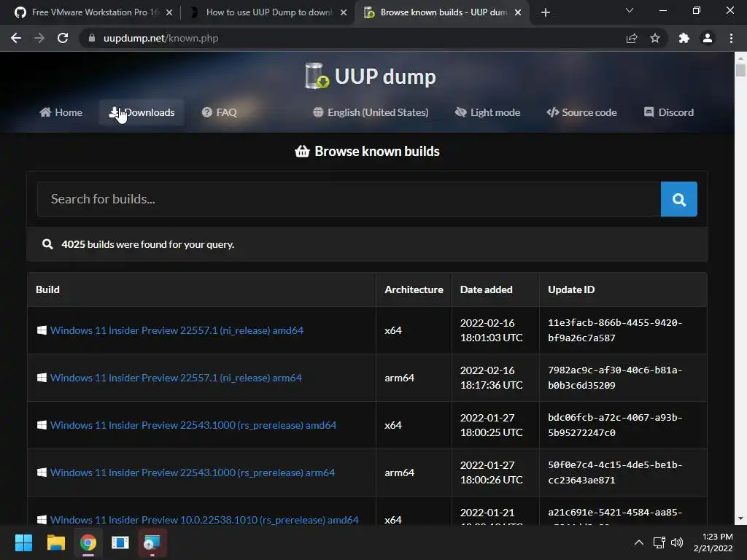Toggle Light mode
This screenshot has height=560, width=747.
coord(488,112)
